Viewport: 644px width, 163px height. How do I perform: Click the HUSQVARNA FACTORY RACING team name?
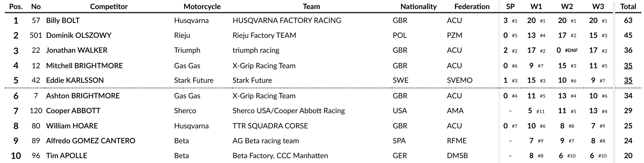[287, 20]
